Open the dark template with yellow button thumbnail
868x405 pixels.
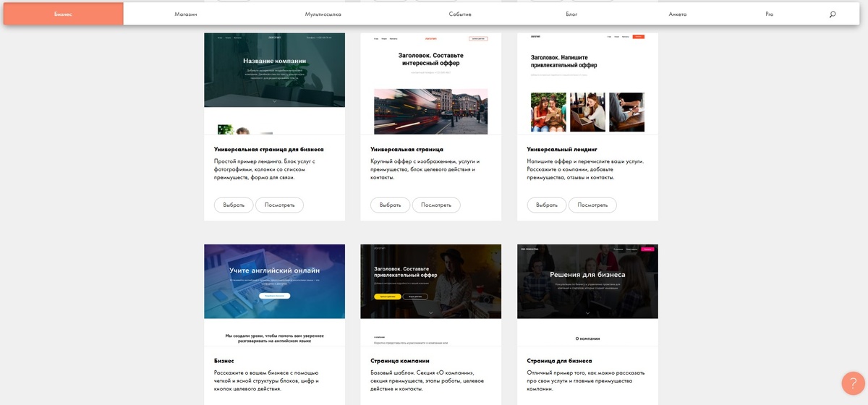[x=430, y=295]
